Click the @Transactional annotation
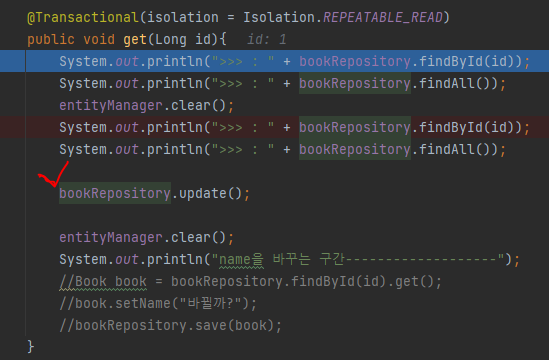This screenshot has width=549, height=360. pyautogui.click(x=83, y=17)
